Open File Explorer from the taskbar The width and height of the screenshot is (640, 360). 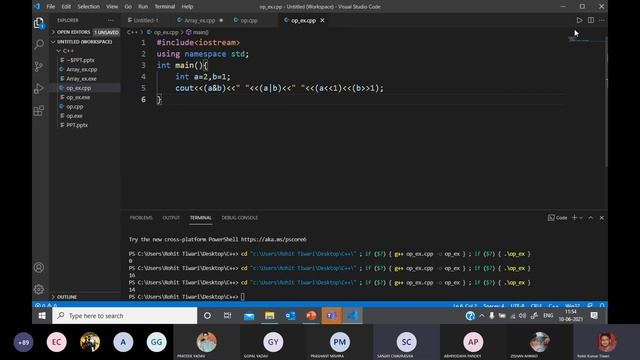point(269,316)
